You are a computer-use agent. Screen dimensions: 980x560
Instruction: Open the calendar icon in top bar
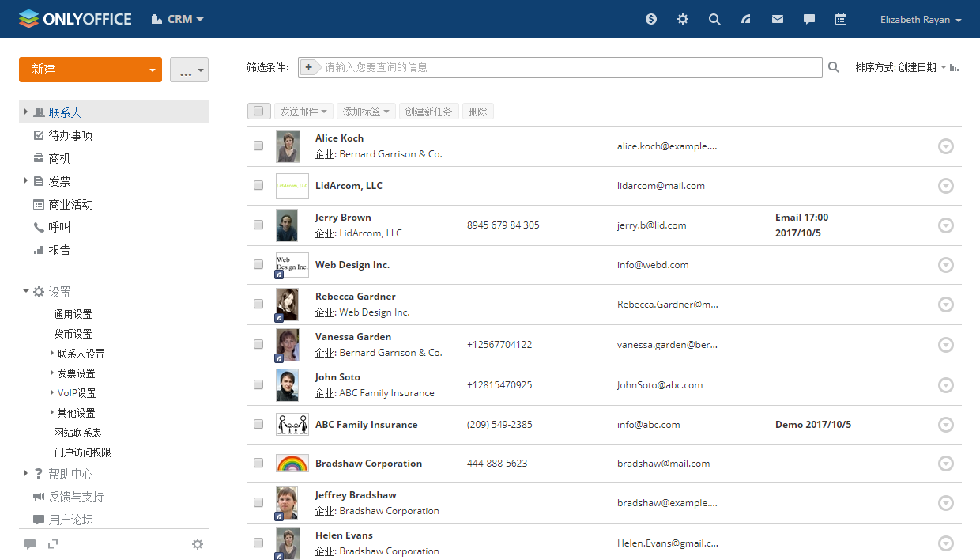pos(841,19)
